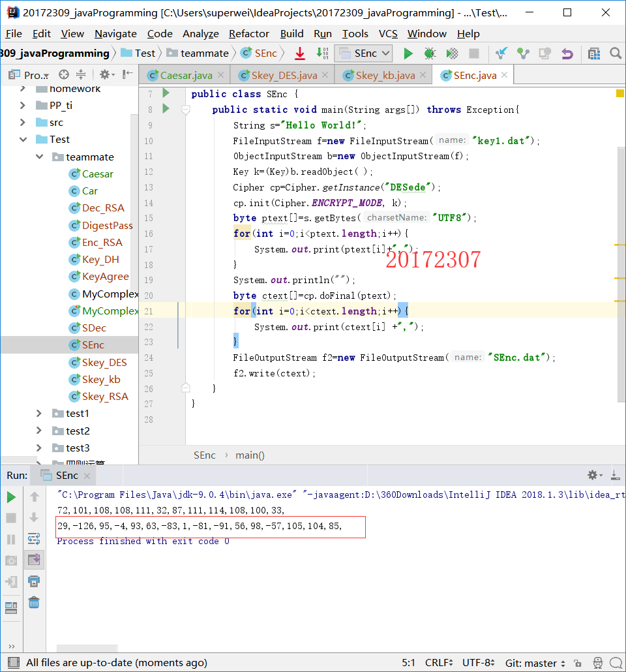The image size is (626, 672).
Task: Open Git: master branch widget
Action: pos(535,663)
